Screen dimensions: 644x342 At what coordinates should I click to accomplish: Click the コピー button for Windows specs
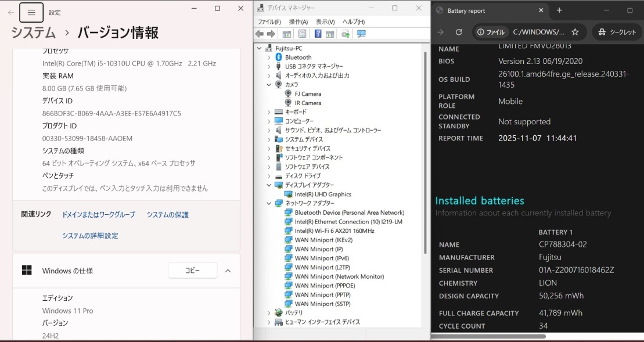click(192, 271)
